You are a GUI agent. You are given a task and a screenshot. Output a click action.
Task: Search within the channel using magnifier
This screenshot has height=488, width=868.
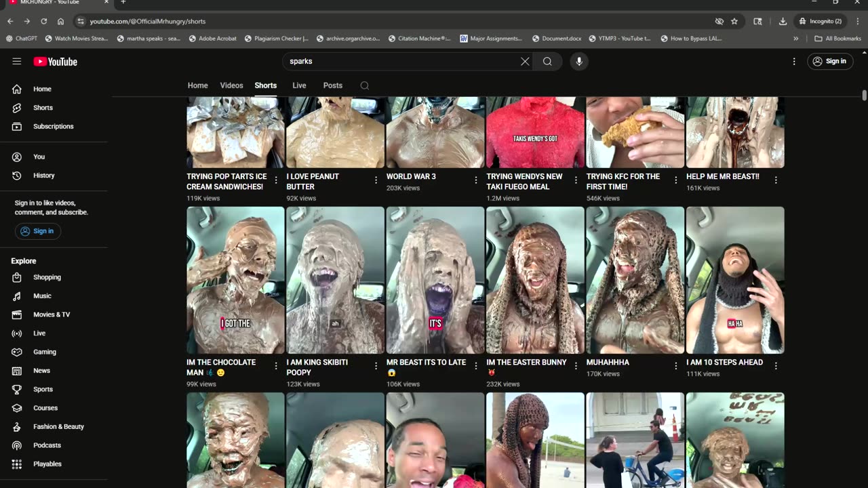365,85
